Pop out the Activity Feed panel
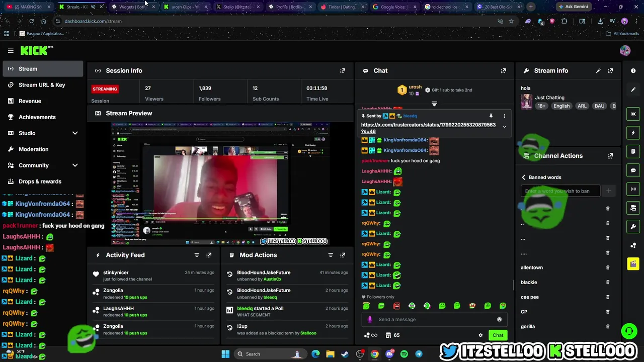Image resolution: width=644 pixels, height=362 pixels. pos(209,255)
